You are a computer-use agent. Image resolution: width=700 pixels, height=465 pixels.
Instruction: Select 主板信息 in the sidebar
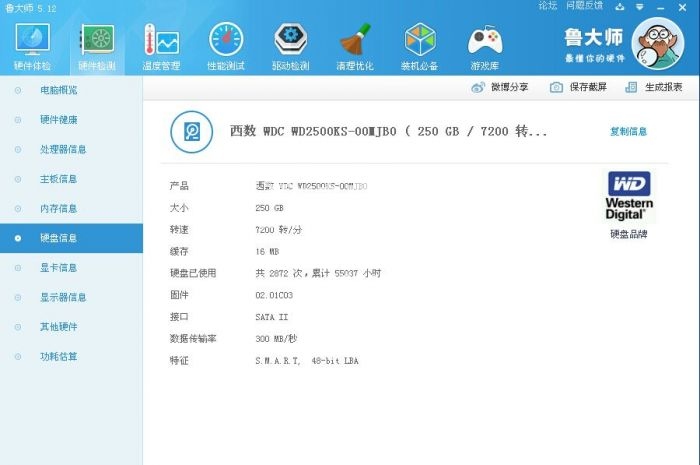71,179
